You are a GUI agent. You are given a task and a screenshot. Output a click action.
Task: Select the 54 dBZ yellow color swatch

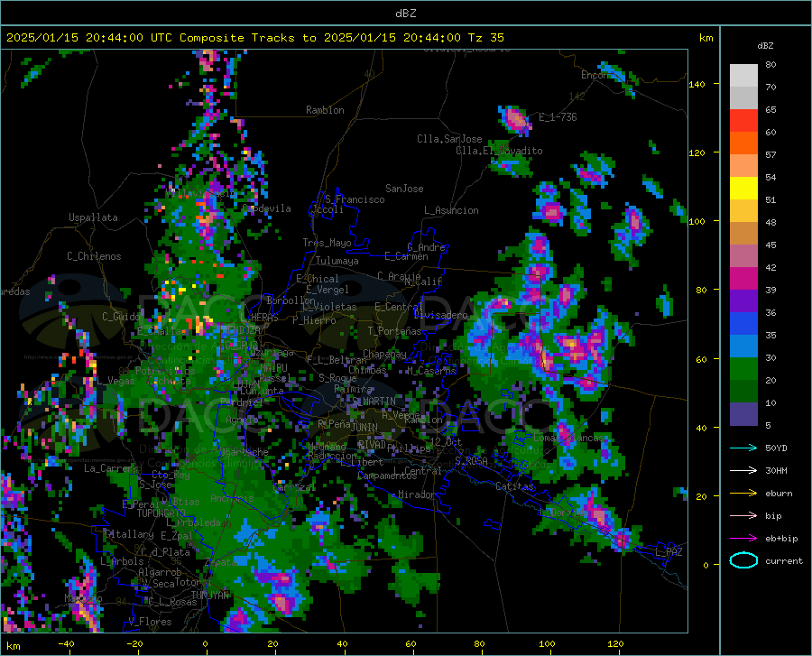click(x=743, y=189)
